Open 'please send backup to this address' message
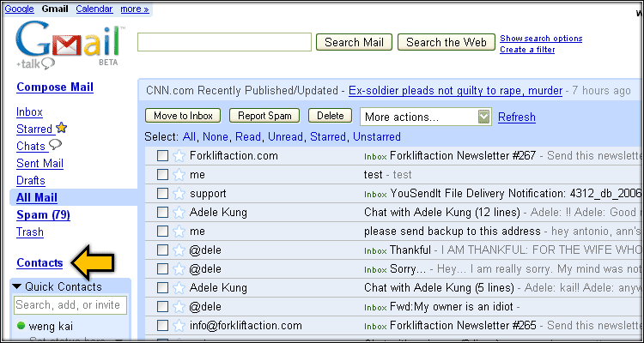This screenshot has width=644, height=343. [x=453, y=232]
